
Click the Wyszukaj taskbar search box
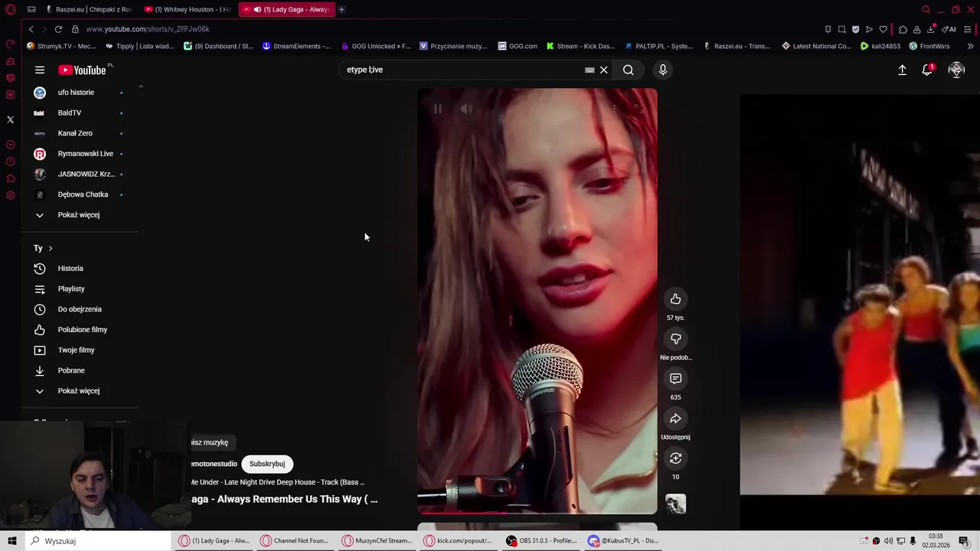point(98,541)
